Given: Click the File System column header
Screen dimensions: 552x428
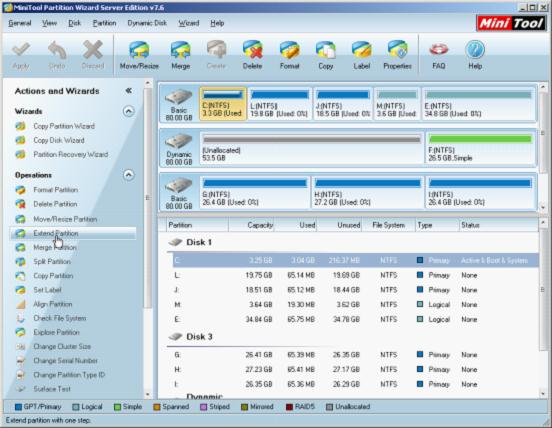Looking at the screenshot, I should [388, 225].
